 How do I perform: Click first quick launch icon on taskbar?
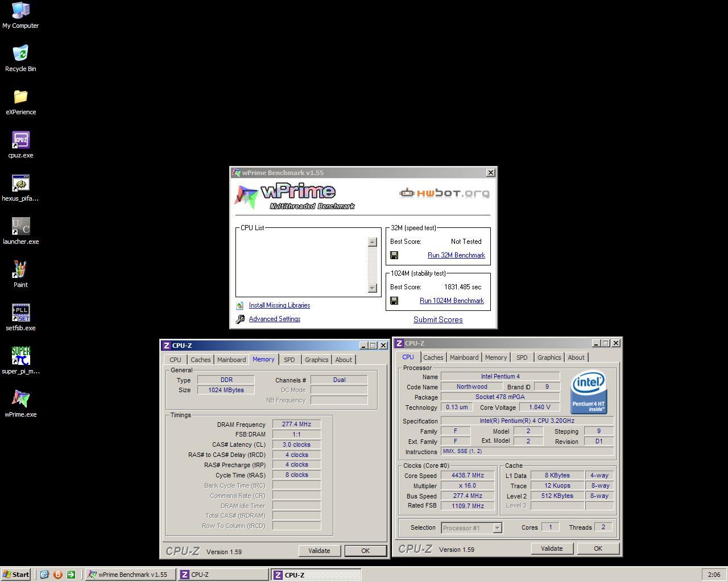[x=44, y=575]
